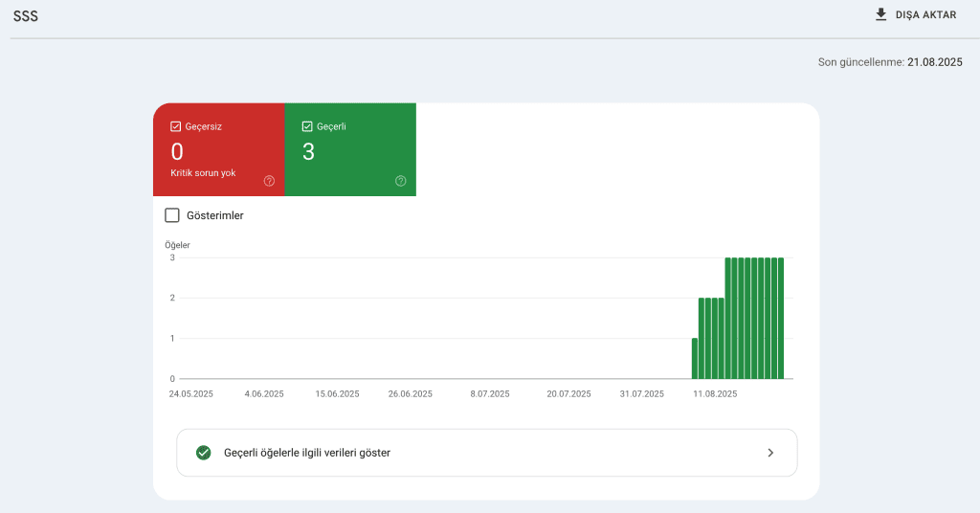Toggle the Geçerli checkbox

307,126
